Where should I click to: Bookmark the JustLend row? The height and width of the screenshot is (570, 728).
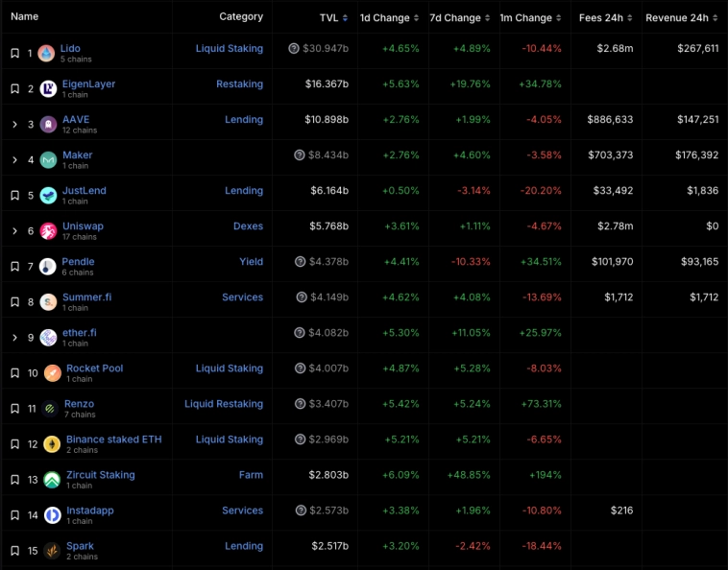[x=14, y=195]
